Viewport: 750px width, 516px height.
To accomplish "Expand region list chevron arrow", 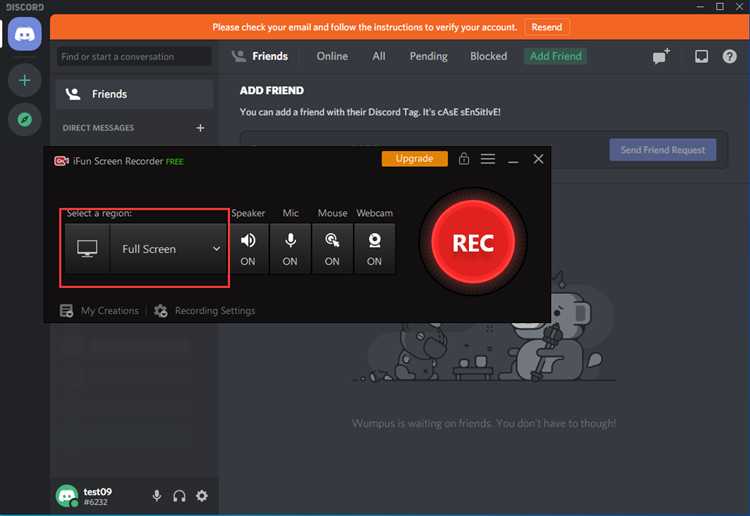I will point(216,249).
